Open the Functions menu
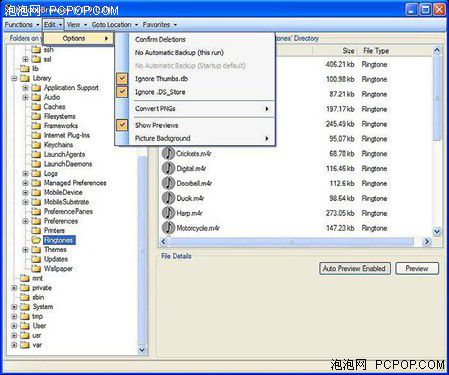 pyautogui.click(x=22, y=25)
